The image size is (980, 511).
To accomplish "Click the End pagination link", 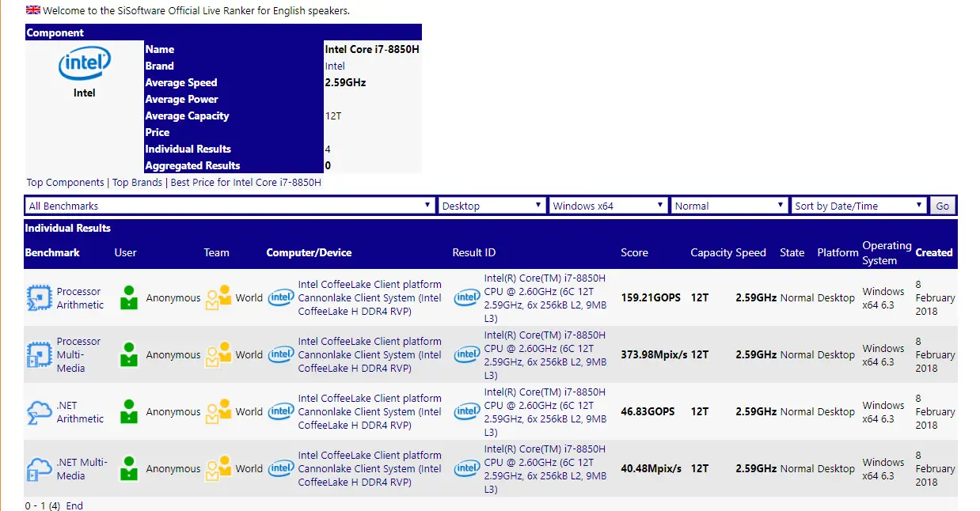I will click(74, 505).
